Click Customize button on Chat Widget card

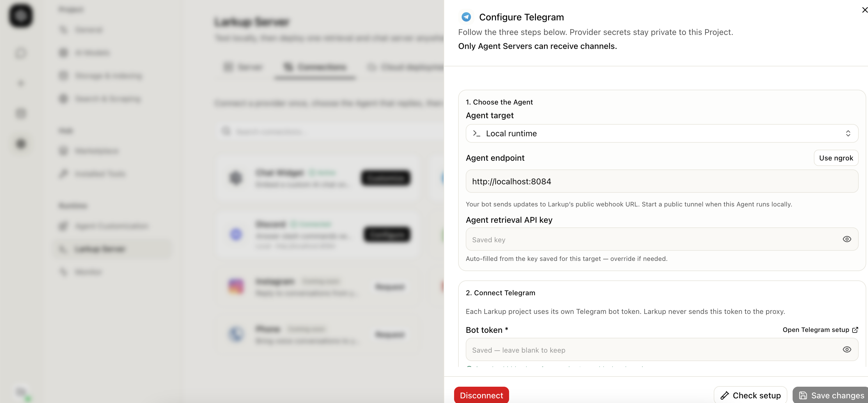click(385, 178)
